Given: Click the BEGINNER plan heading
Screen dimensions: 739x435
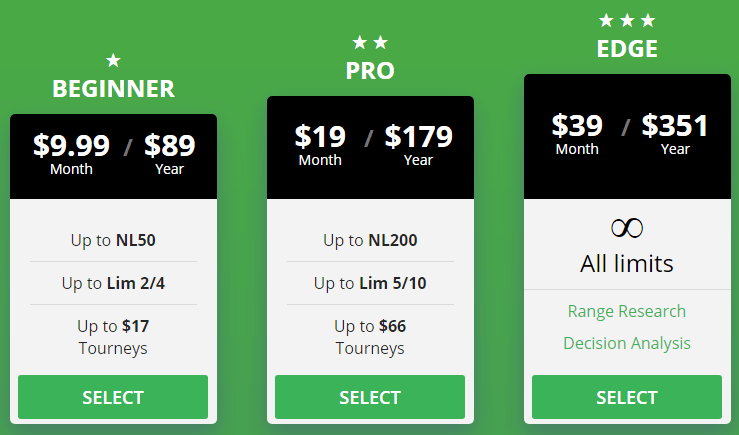Looking at the screenshot, I should pos(113,88).
